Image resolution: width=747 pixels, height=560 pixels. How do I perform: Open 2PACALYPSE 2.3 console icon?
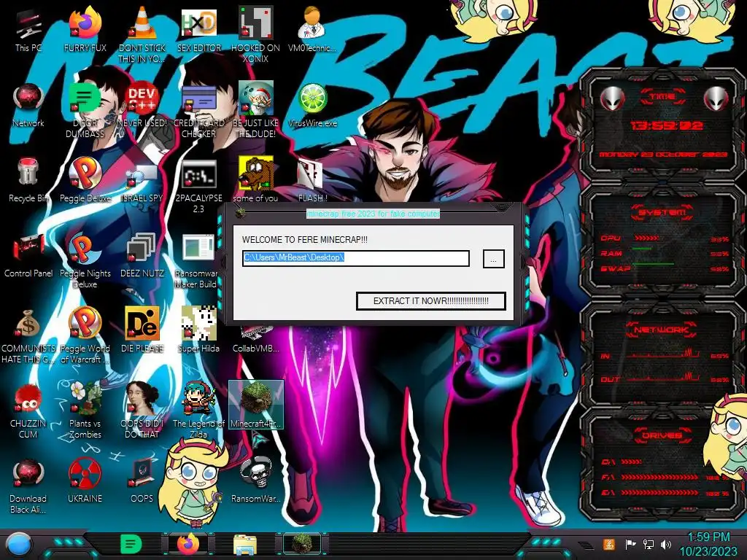tap(198, 186)
